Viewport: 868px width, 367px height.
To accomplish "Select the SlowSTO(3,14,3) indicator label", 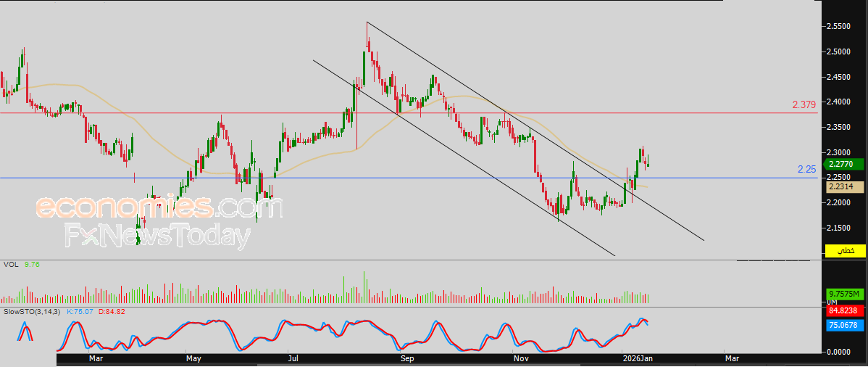I will pyautogui.click(x=33, y=312).
